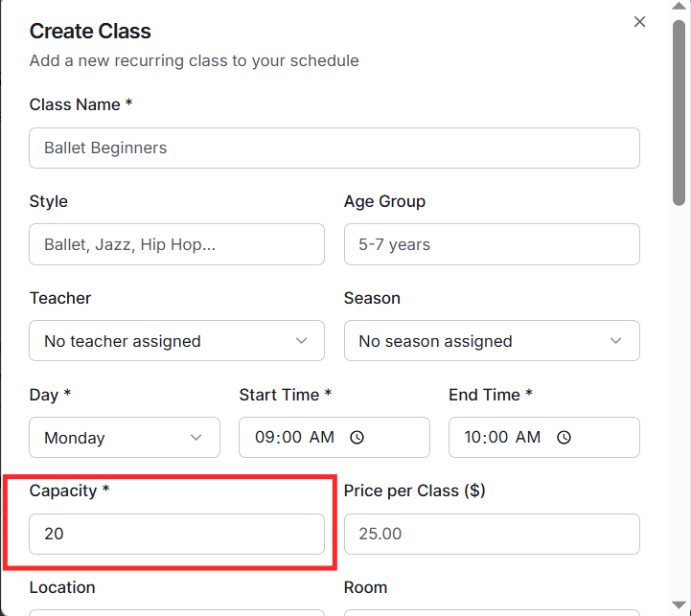Image resolution: width=691 pixels, height=616 pixels.
Task: Focus the Price per Class field
Action: [x=492, y=534]
